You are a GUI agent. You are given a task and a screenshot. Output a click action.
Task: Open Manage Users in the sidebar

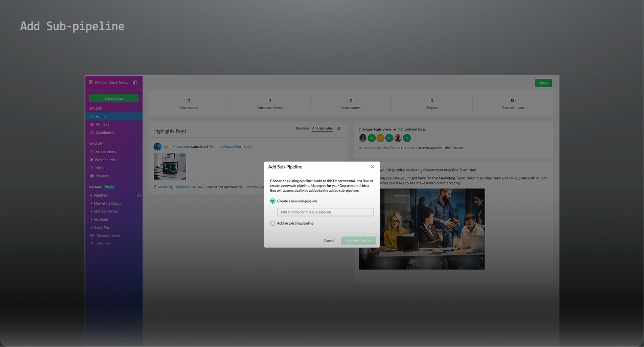click(x=108, y=235)
